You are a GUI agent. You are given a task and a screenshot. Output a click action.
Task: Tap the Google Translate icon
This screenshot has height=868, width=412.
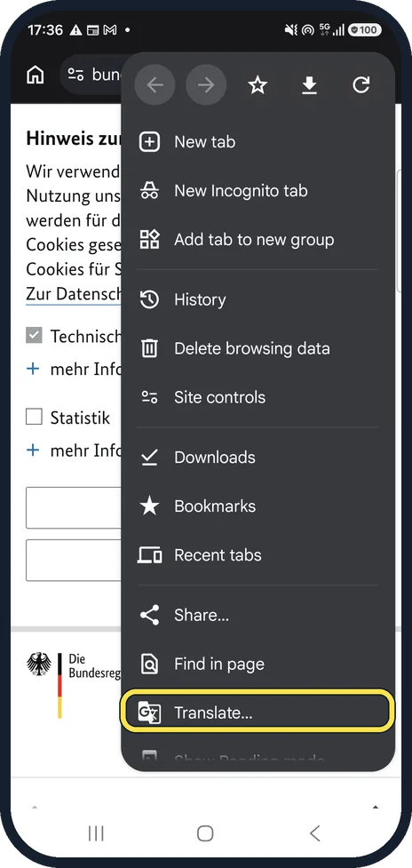pyautogui.click(x=149, y=713)
